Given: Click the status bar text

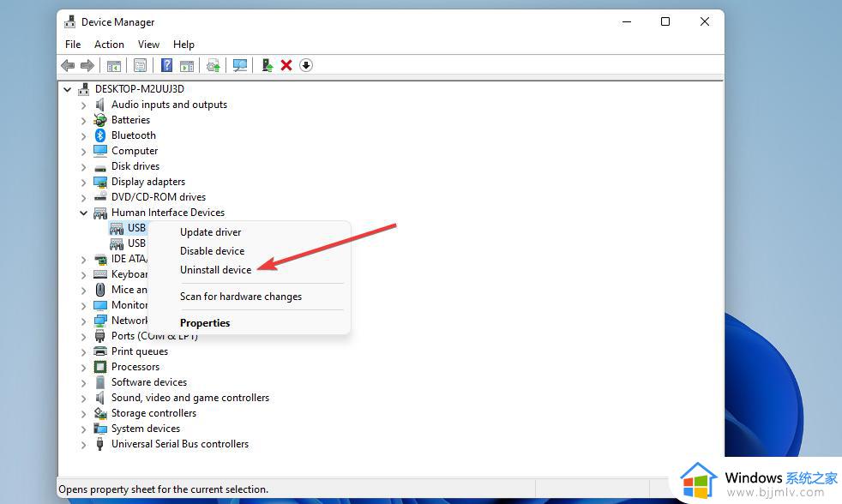Looking at the screenshot, I should point(163,489).
